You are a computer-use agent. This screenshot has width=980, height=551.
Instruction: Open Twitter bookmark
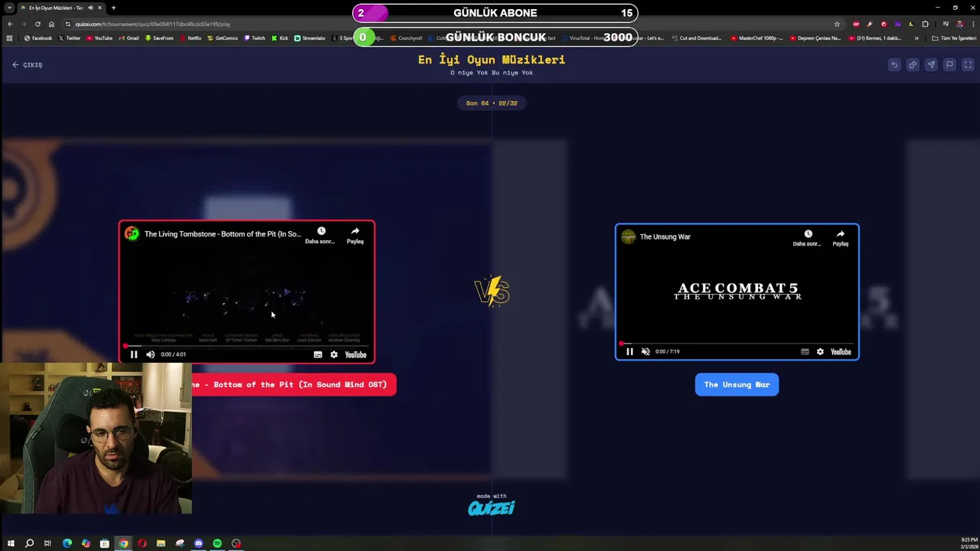pyautogui.click(x=70, y=37)
